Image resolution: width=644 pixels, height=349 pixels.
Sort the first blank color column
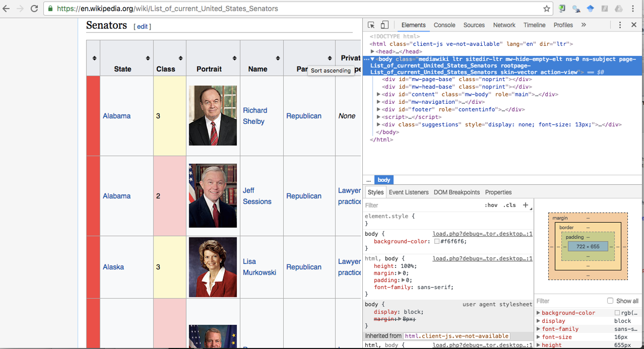click(94, 58)
